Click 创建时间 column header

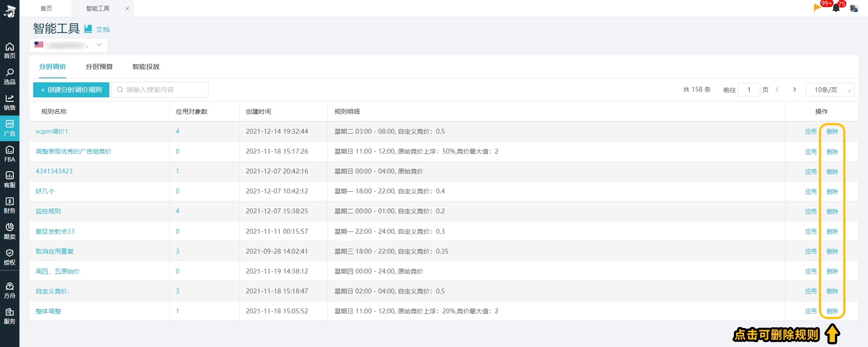pos(258,112)
